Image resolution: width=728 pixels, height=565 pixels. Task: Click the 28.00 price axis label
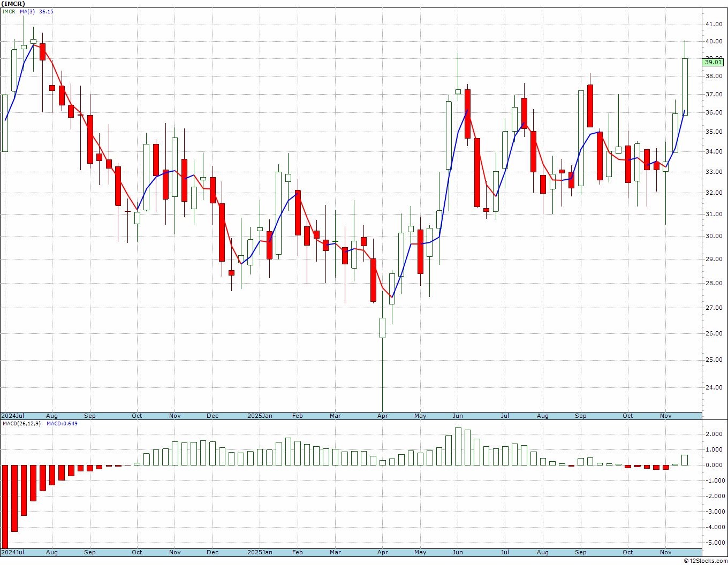pos(713,283)
